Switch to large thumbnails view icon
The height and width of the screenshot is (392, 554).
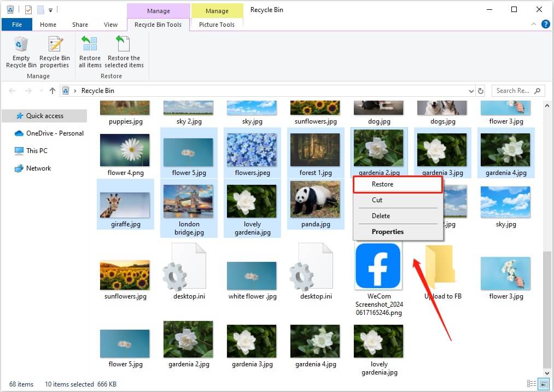[x=543, y=384]
